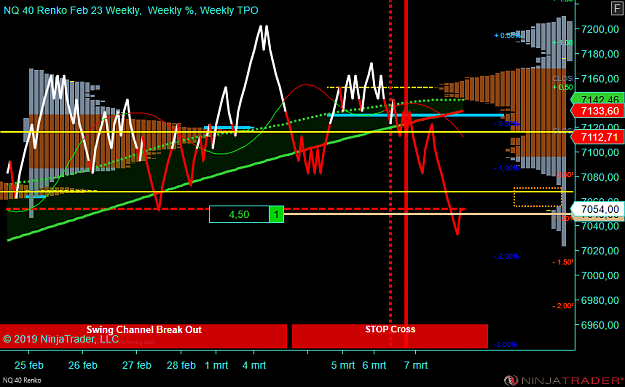
Task: Click the green quantity box labeled 1
Action: pos(276,214)
